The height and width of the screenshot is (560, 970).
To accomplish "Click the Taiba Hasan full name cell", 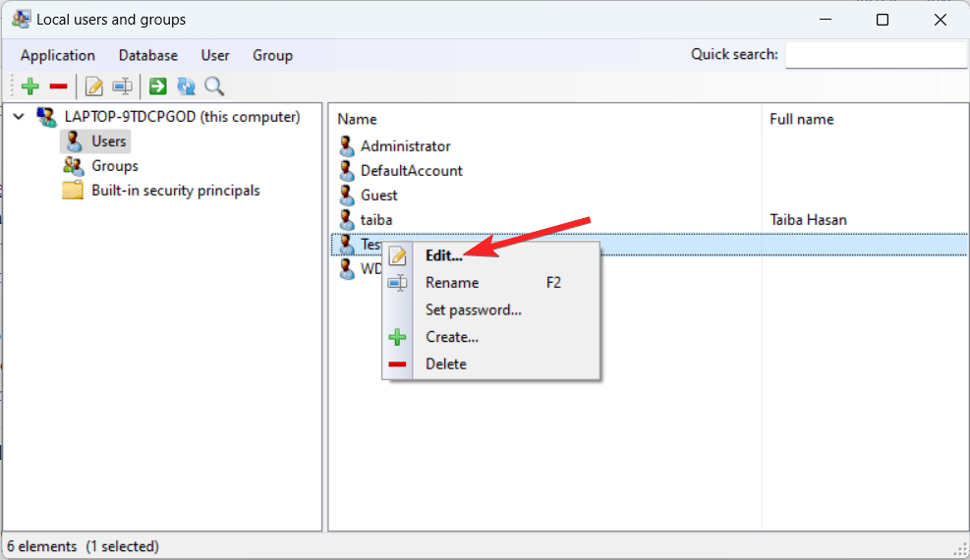I will coord(808,220).
